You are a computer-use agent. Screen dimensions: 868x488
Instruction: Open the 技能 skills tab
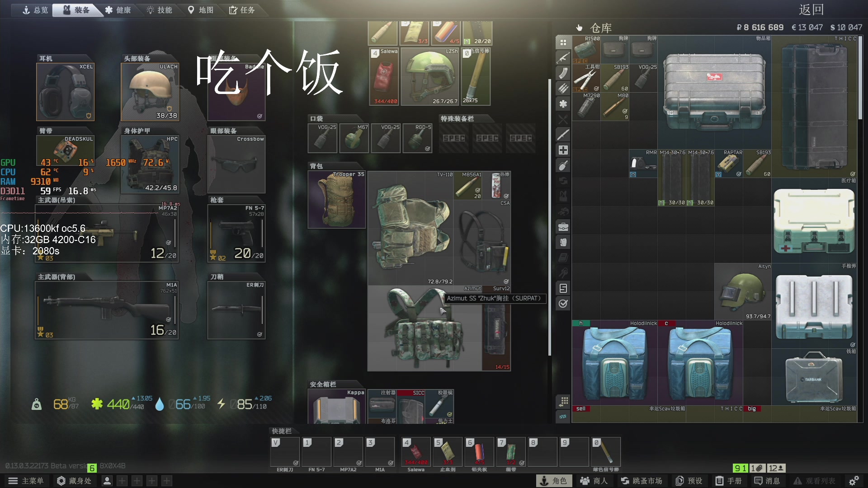pos(159,10)
